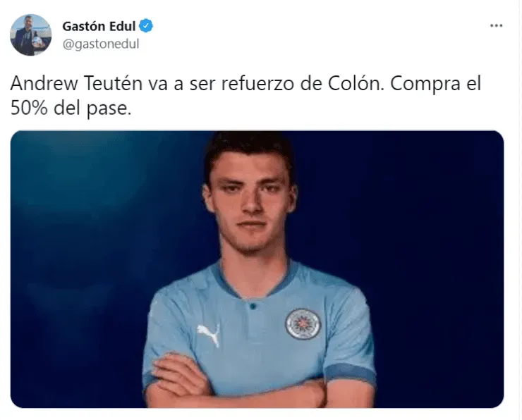Open the three-dot more options menu
The height and width of the screenshot is (420, 522).
496,25
